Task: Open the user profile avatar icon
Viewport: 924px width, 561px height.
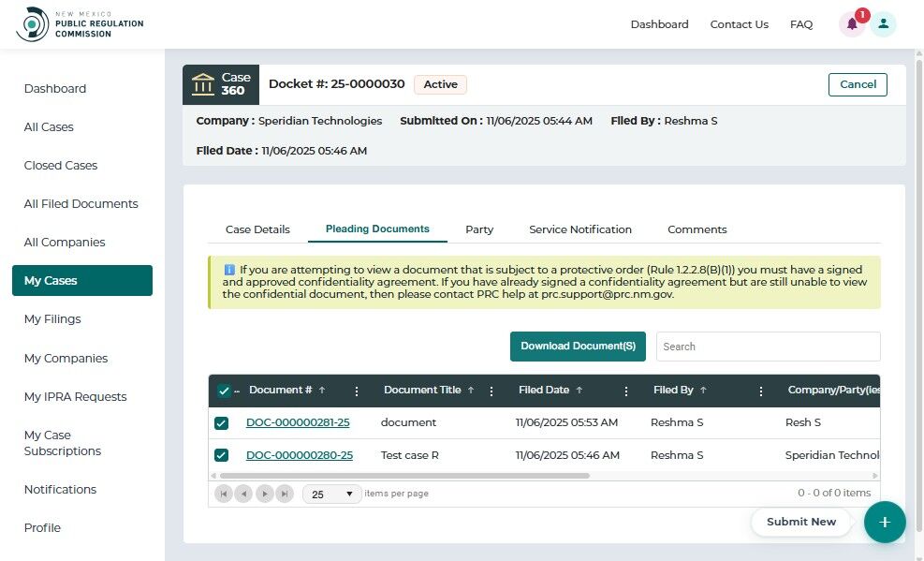Action: [x=884, y=24]
